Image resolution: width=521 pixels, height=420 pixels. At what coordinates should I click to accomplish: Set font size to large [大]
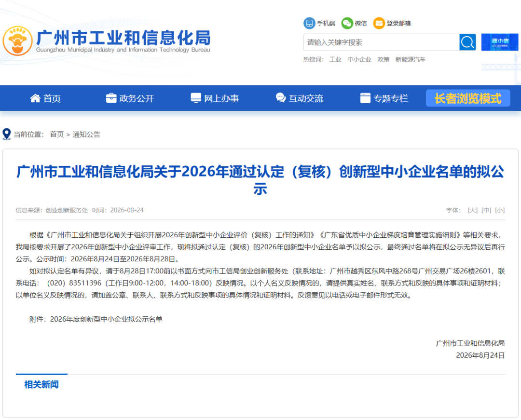pyautogui.click(x=472, y=210)
